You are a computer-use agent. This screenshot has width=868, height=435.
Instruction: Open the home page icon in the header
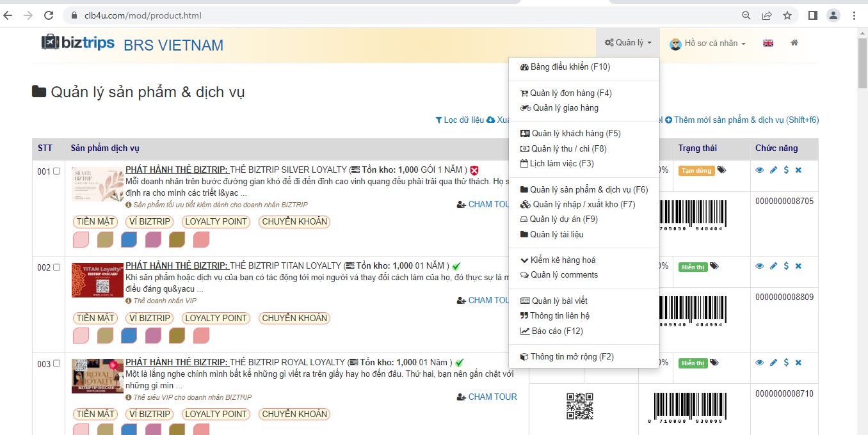click(794, 43)
